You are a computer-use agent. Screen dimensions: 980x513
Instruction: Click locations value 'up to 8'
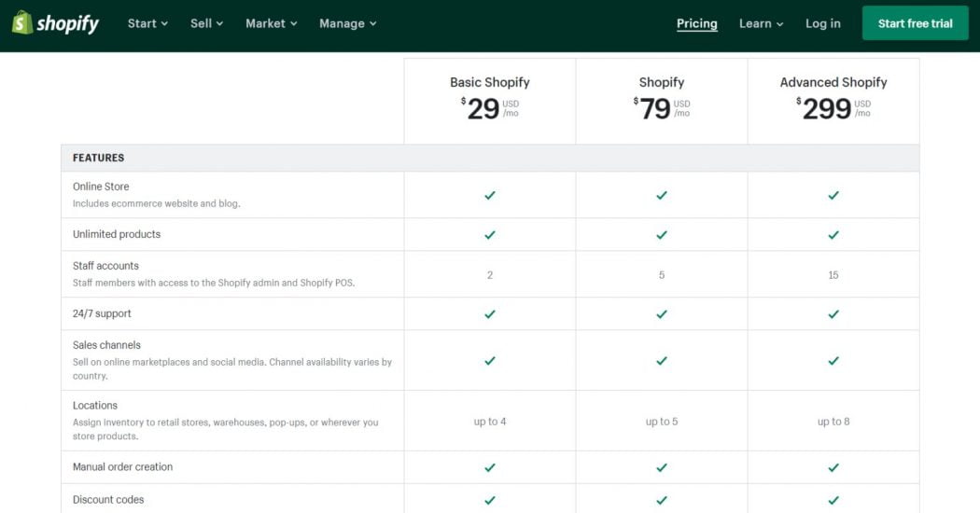(833, 422)
